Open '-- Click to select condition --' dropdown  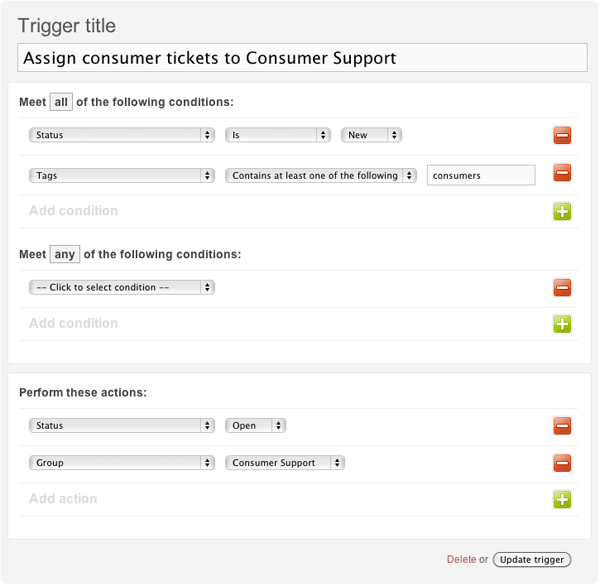click(x=122, y=287)
